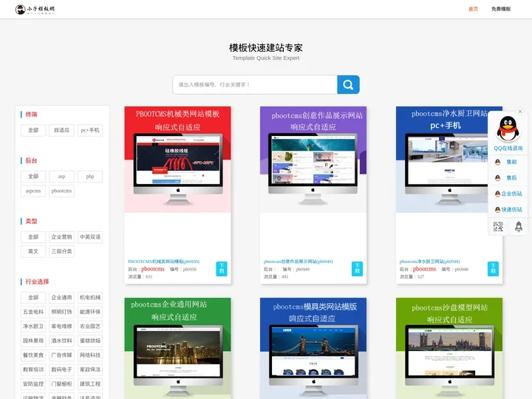
Task: Filter backend by asp
Action: click(x=61, y=177)
